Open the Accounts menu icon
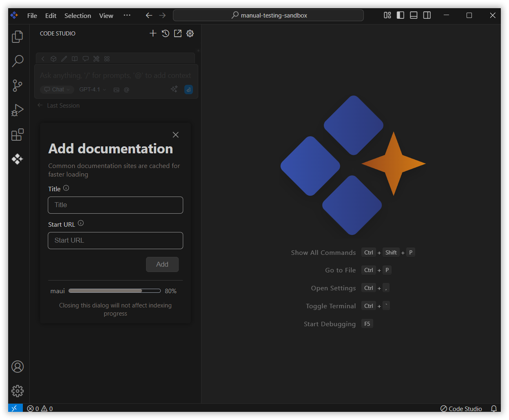The image size is (509, 420). (x=18, y=367)
